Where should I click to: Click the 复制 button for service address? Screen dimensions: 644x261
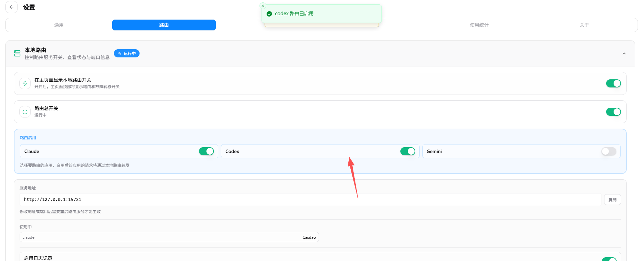coord(613,200)
